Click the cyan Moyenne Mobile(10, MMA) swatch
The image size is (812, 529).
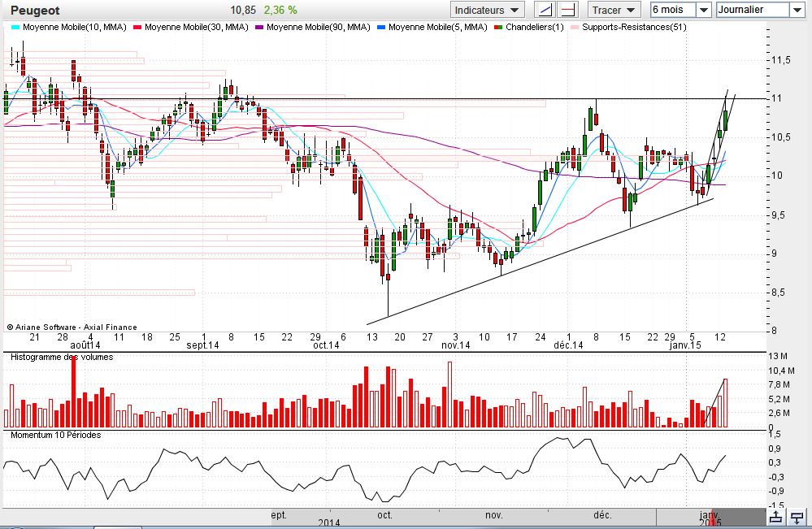pos(16,27)
